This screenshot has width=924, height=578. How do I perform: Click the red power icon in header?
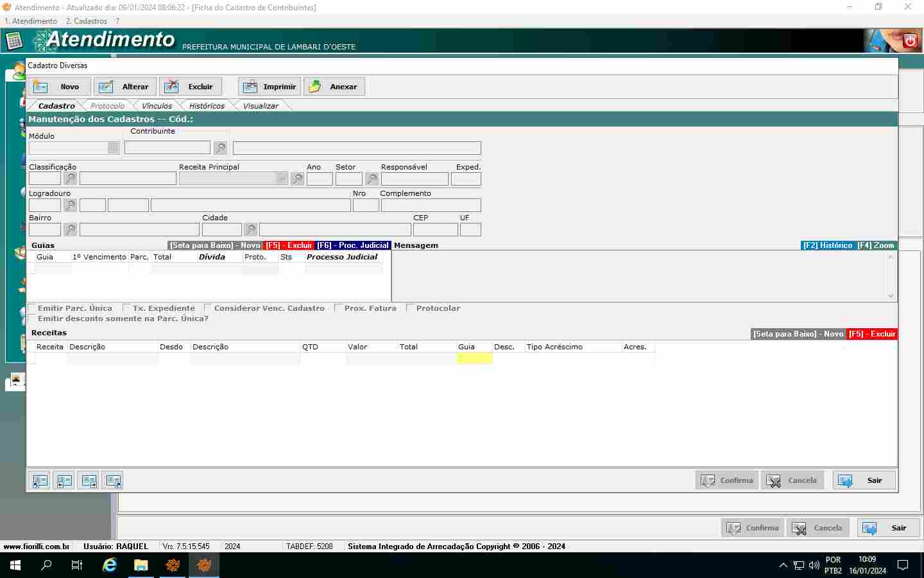pos(910,41)
